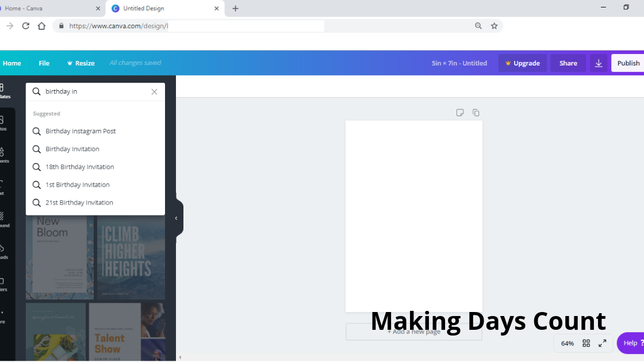Open the File menu
Image resolution: width=644 pixels, height=362 pixels.
click(44, 63)
